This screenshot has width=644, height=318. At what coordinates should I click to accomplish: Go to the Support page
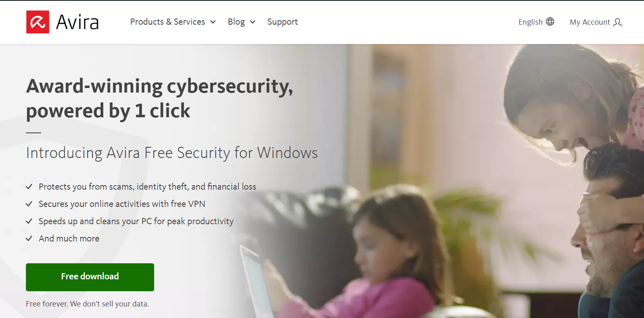pos(282,22)
